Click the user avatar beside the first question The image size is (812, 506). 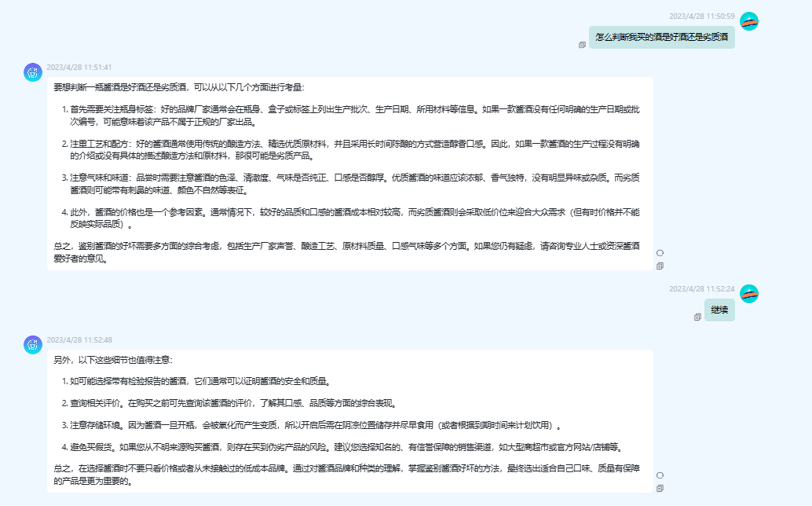click(x=749, y=22)
